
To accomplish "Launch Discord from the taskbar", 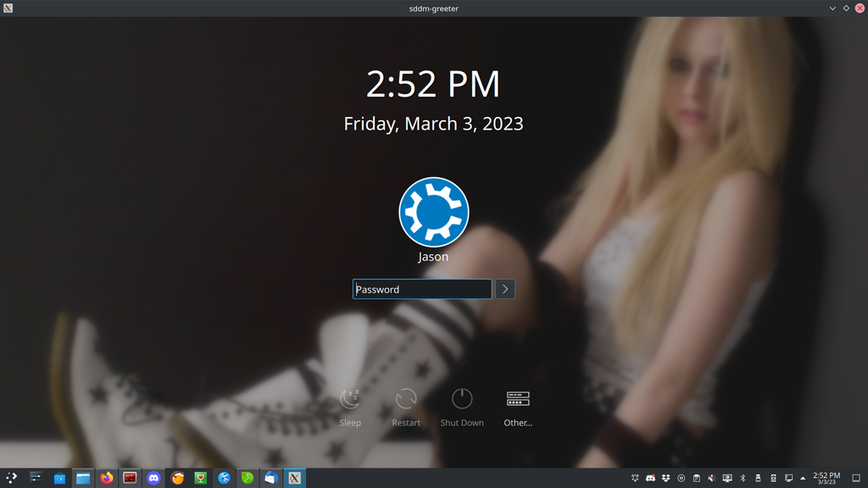I will [x=153, y=478].
